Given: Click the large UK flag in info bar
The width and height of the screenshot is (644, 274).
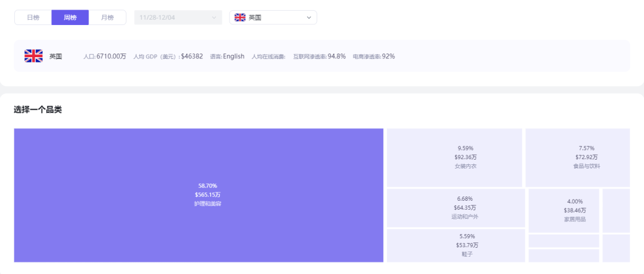Looking at the screenshot, I should point(33,56).
